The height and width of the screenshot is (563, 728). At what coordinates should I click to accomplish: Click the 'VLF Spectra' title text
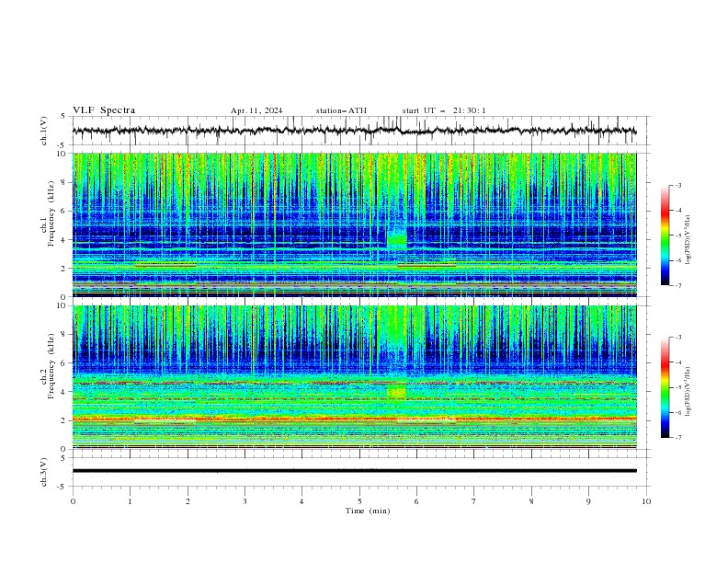(104, 110)
